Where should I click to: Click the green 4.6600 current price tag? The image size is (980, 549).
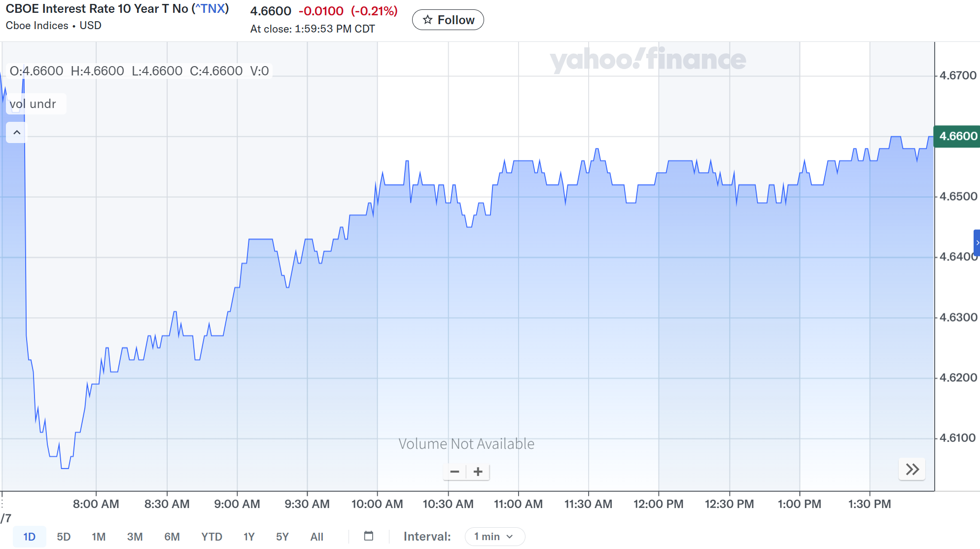click(x=957, y=136)
